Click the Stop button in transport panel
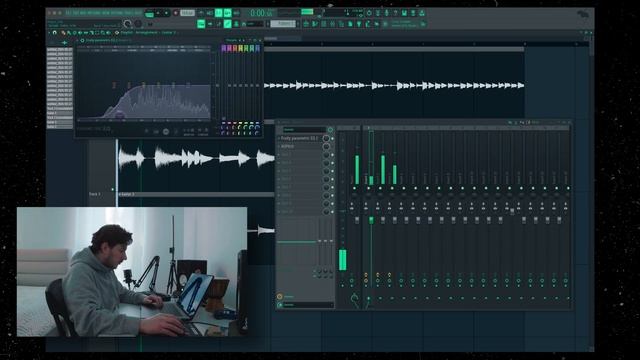Viewport: 640px width, 360px height. 166,13
